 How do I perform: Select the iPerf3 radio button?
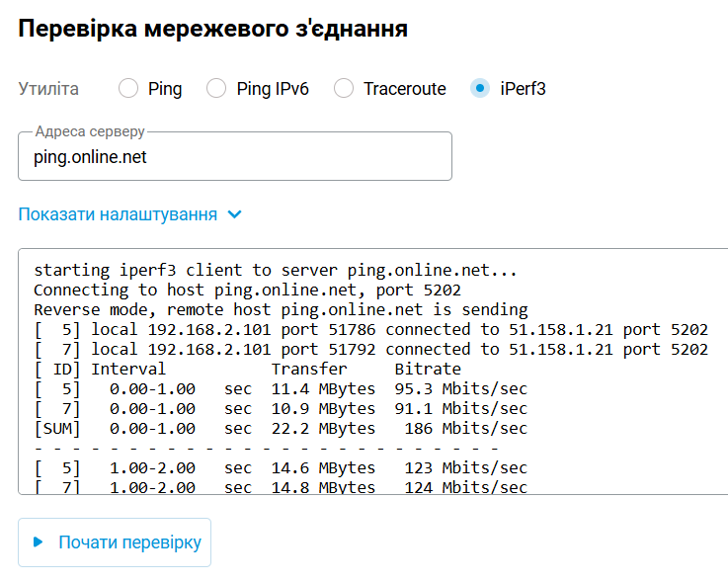coord(480,88)
